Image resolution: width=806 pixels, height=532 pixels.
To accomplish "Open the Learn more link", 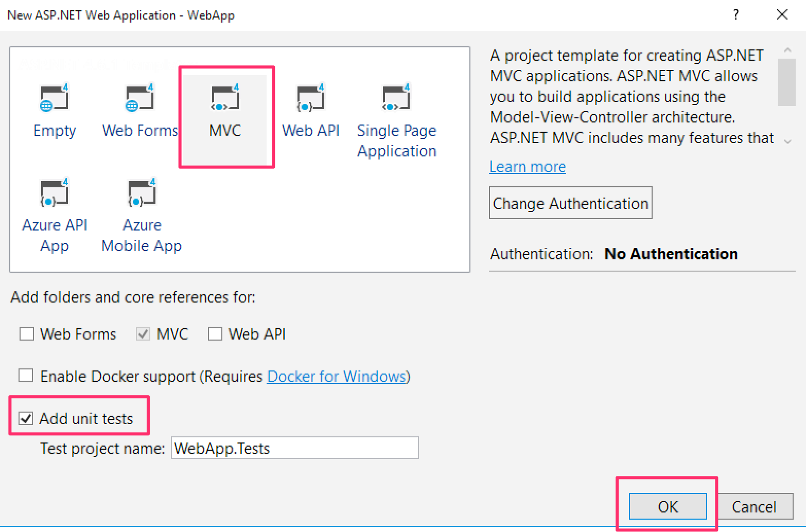I will [x=528, y=167].
